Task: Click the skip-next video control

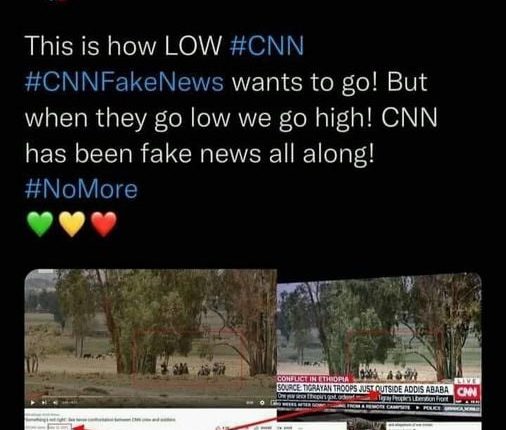Action: coord(44,403)
